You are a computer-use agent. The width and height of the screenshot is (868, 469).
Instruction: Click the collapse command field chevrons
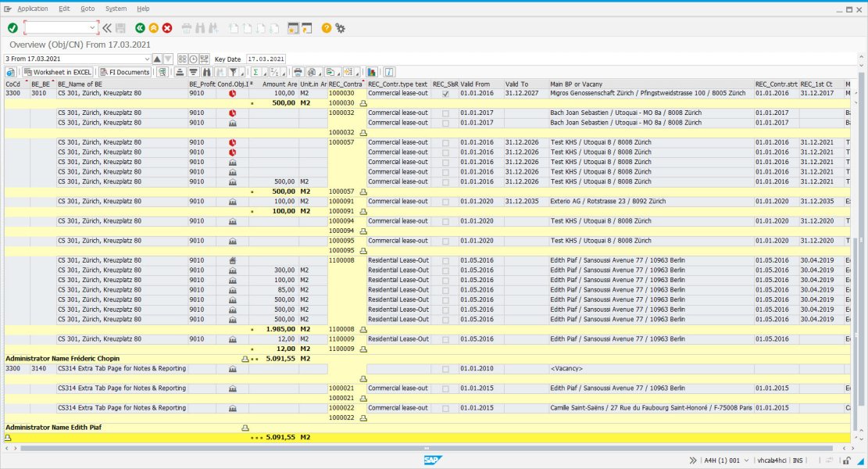point(107,27)
